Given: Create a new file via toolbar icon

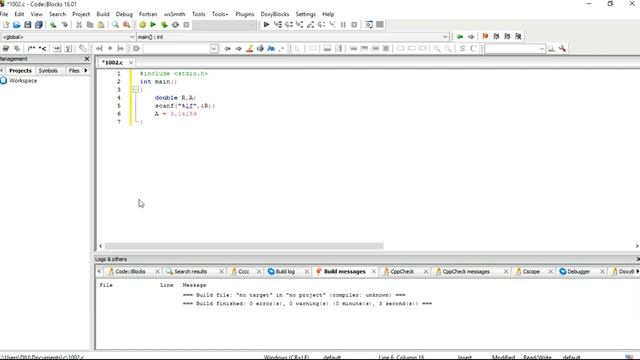Looking at the screenshot, I should click(6, 25).
